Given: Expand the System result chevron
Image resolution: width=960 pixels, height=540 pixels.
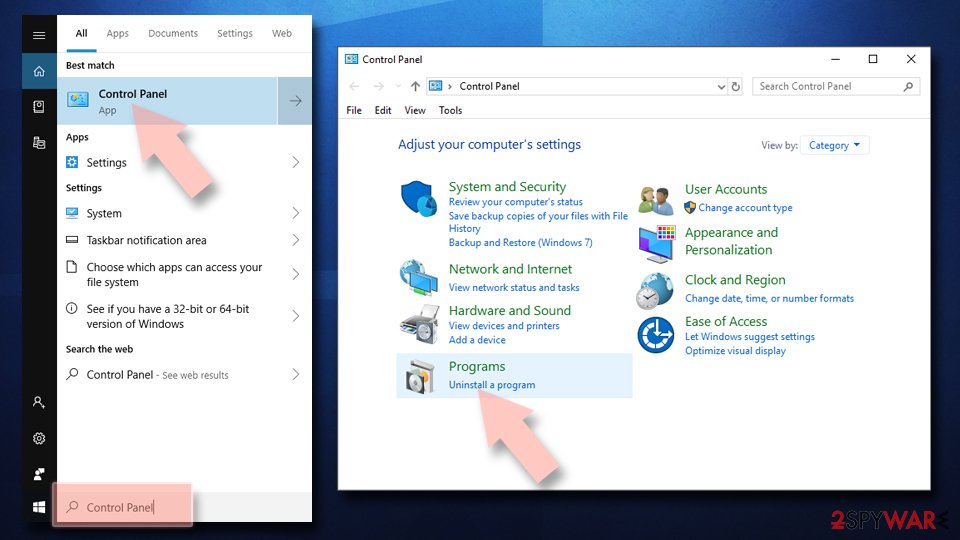Looking at the screenshot, I should click(x=296, y=213).
